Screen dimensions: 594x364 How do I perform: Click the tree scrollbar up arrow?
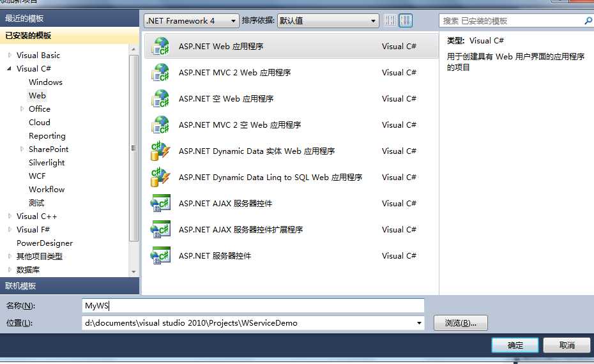click(133, 49)
